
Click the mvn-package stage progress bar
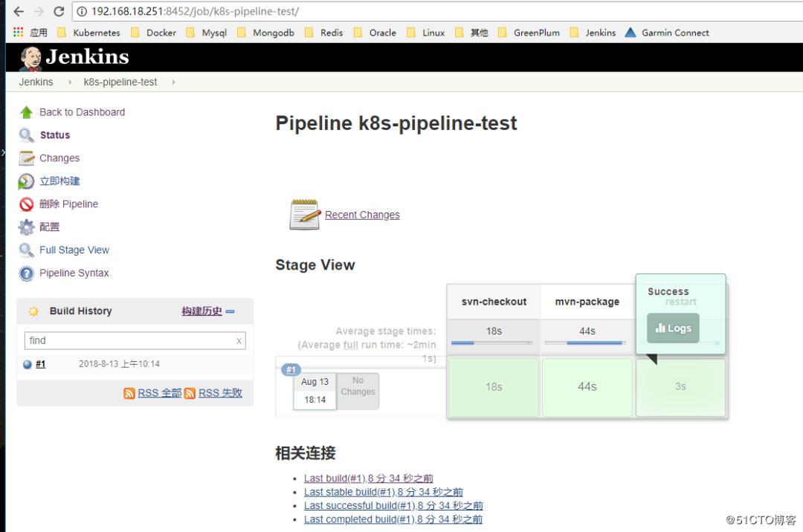coord(587,343)
